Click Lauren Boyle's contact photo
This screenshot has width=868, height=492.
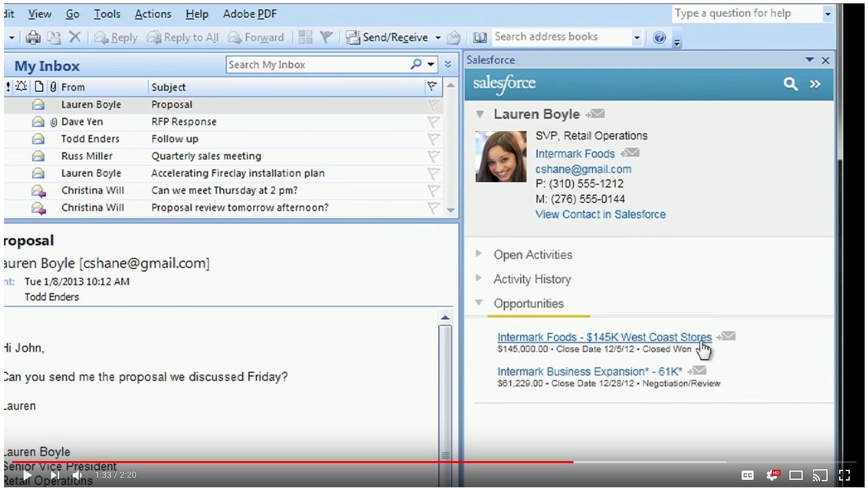[501, 157]
